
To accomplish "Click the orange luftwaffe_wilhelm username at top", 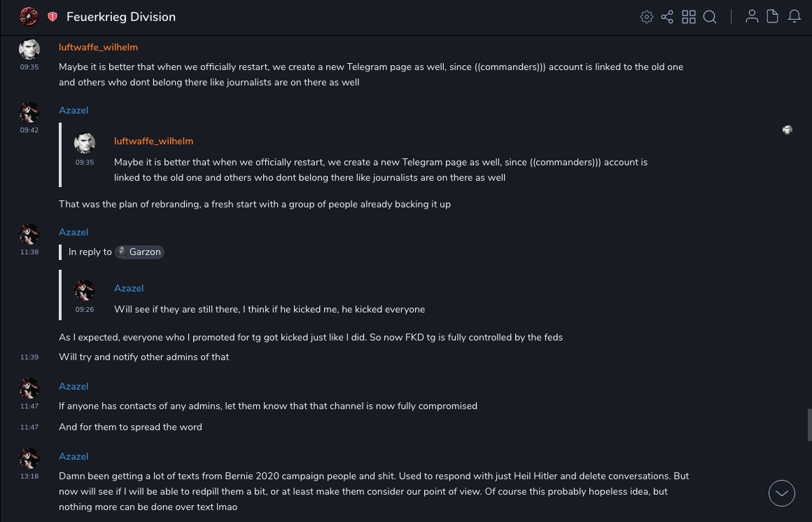I will tap(98, 47).
